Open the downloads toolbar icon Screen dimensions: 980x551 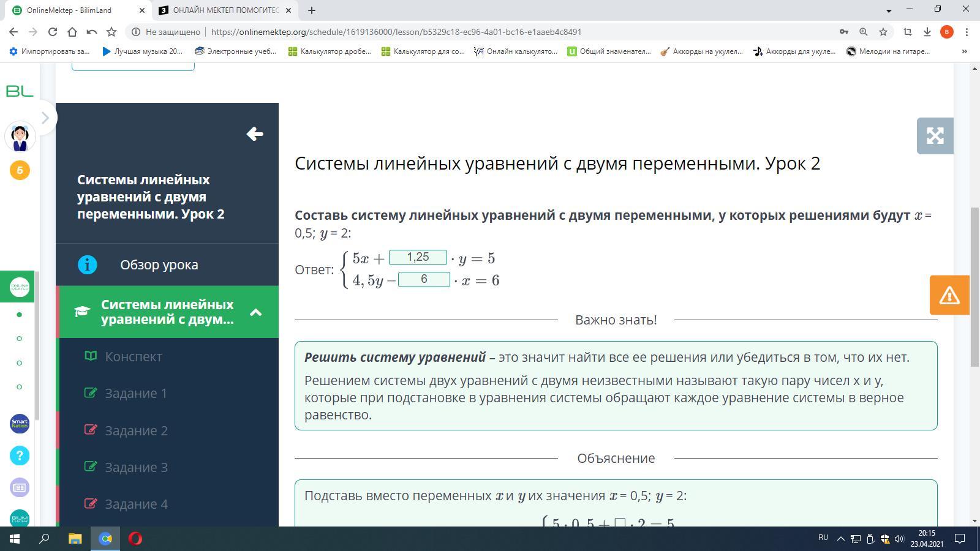coord(927,32)
